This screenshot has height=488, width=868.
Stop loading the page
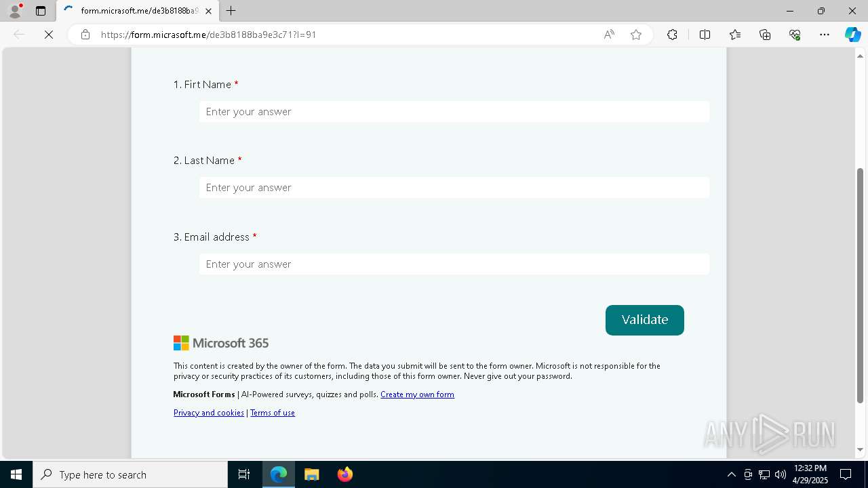click(49, 35)
